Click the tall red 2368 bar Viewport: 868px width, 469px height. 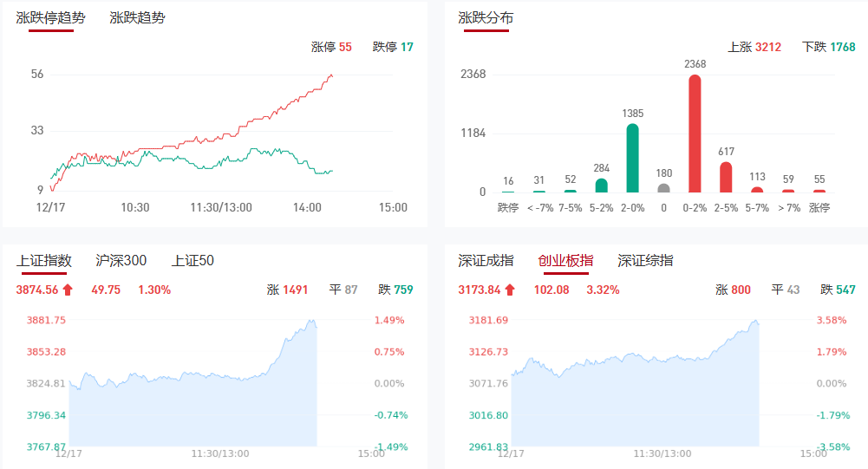[x=695, y=134]
